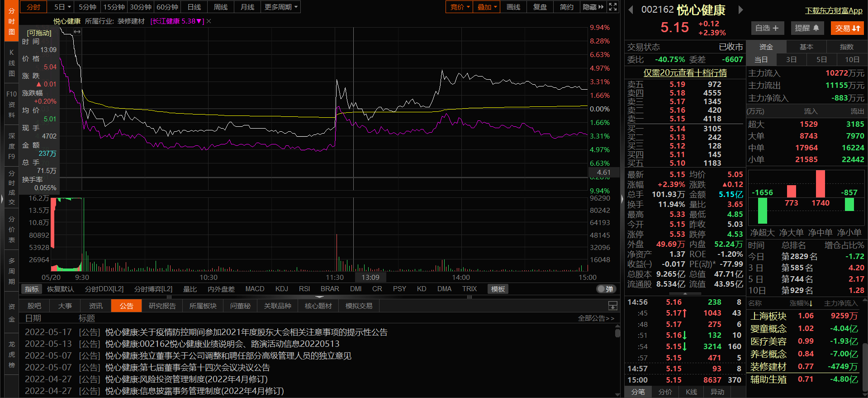Enter fullscreen chart mode

pyautogui.click(x=613, y=7)
